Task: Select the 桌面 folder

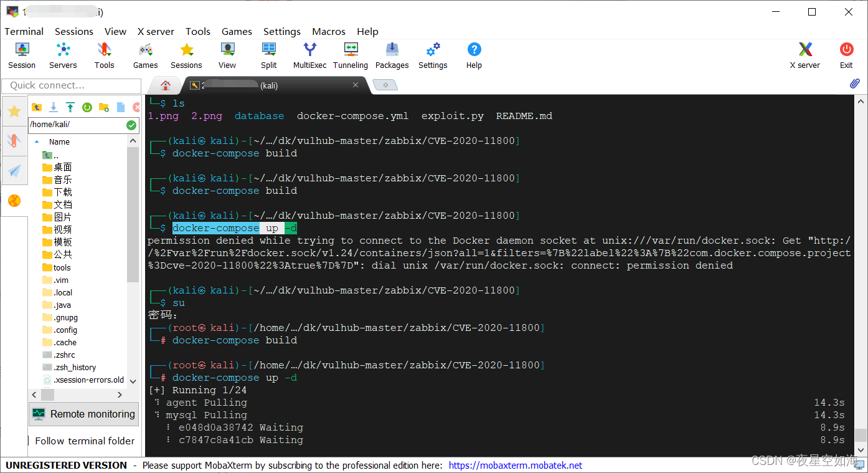Action: [57, 167]
